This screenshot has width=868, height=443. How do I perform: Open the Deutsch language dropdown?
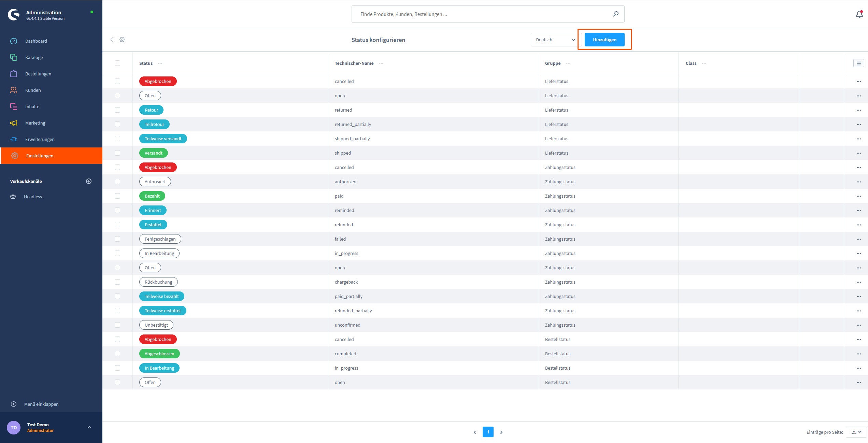pyautogui.click(x=556, y=40)
